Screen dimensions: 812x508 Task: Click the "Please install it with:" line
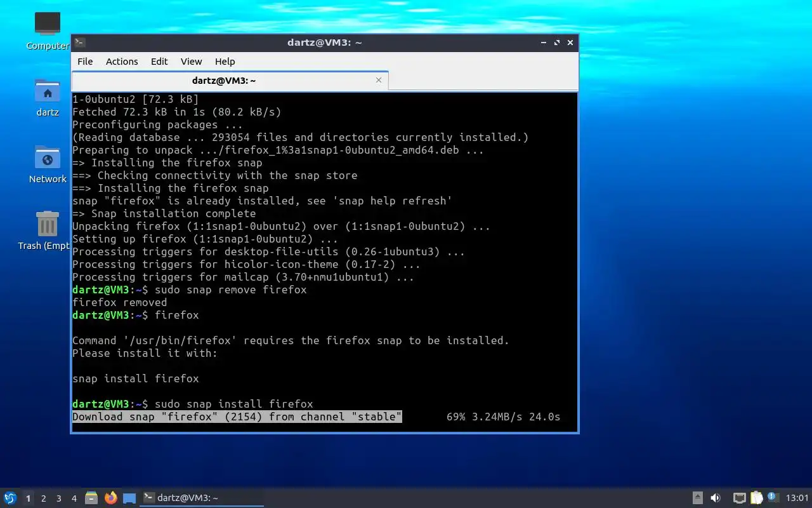(145, 353)
